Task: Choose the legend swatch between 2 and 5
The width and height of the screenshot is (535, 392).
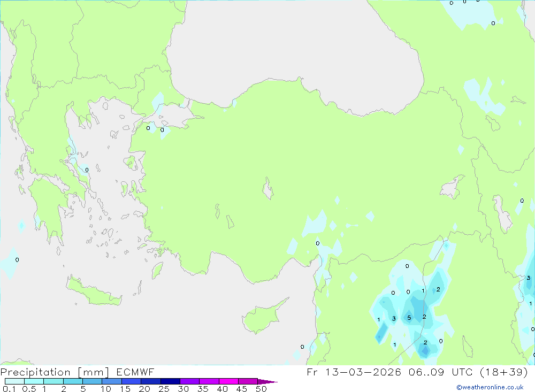Action: tap(73, 381)
